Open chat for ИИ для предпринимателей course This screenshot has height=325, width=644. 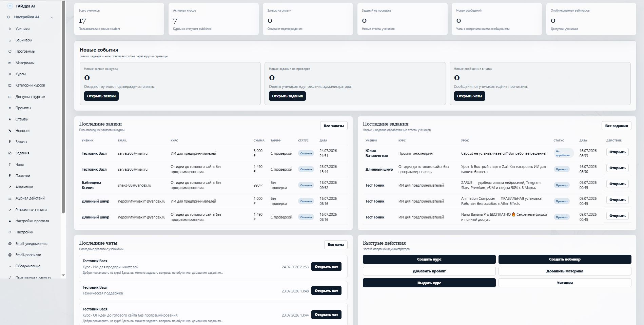326,267
